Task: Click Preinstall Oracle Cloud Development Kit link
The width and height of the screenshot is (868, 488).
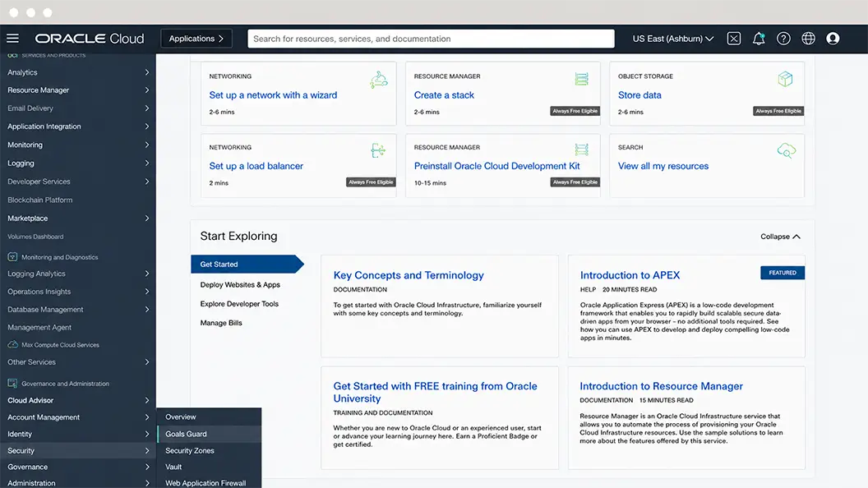Action: [x=496, y=165]
